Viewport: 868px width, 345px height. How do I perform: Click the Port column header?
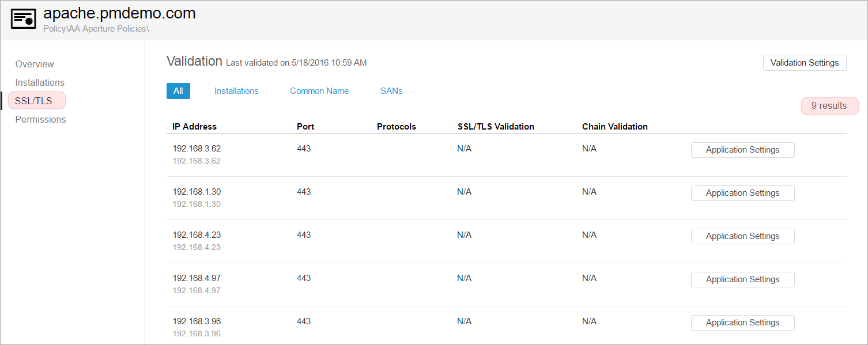305,127
